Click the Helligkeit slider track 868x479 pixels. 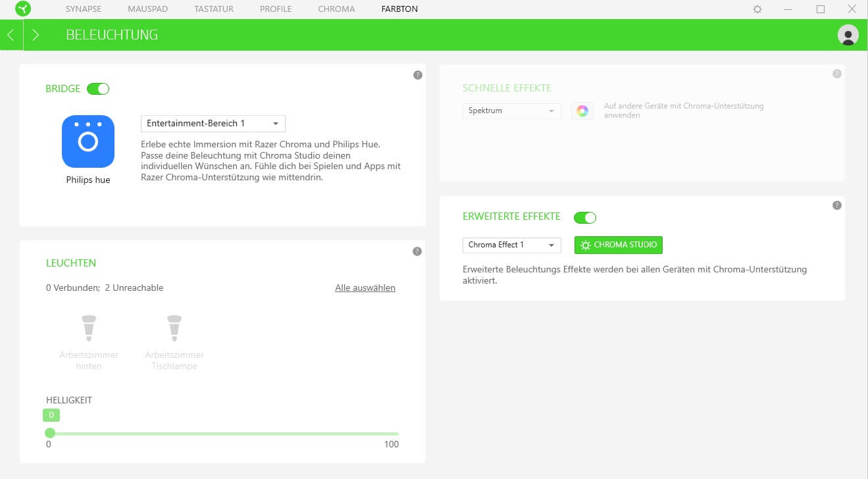(224, 434)
